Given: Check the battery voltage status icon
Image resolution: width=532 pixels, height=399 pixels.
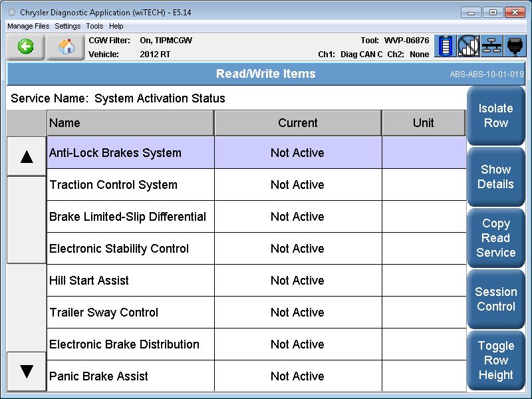Looking at the screenshot, I should (x=446, y=47).
